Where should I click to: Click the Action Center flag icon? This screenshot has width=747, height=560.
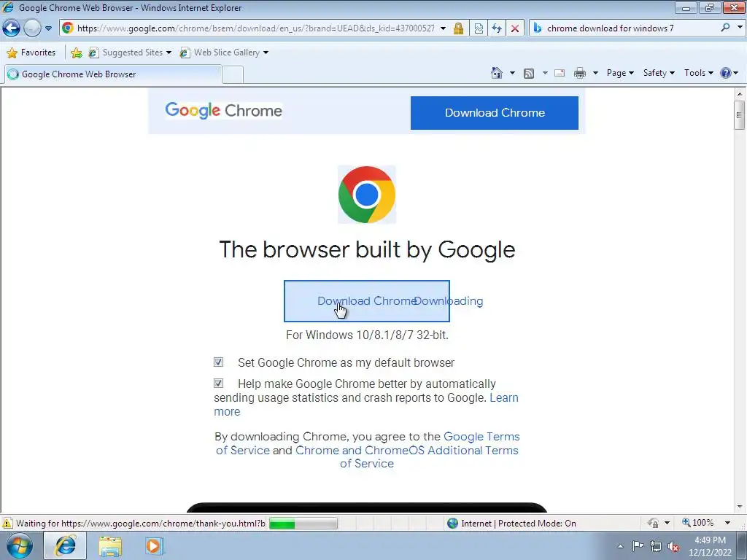(638, 545)
